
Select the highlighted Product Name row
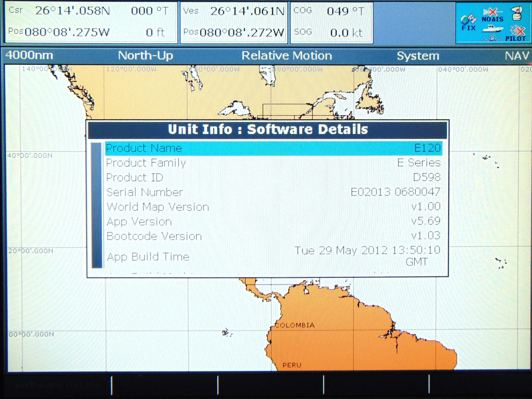[x=273, y=148]
